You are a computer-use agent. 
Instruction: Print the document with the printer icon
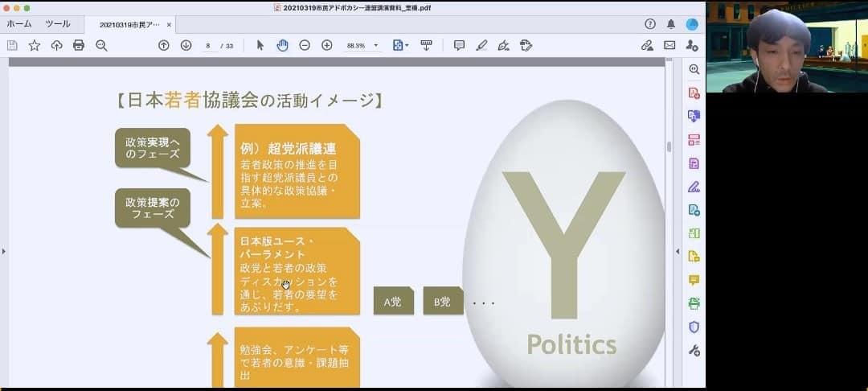(79, 45)
